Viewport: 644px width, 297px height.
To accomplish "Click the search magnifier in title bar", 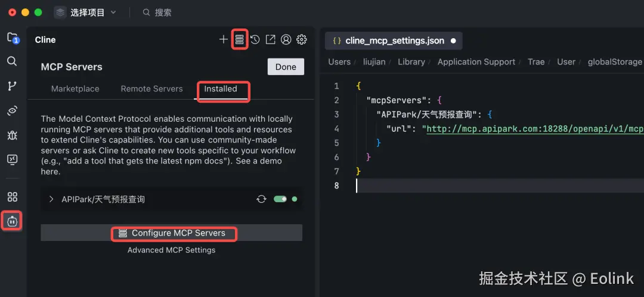I will [x=146, y=13].
